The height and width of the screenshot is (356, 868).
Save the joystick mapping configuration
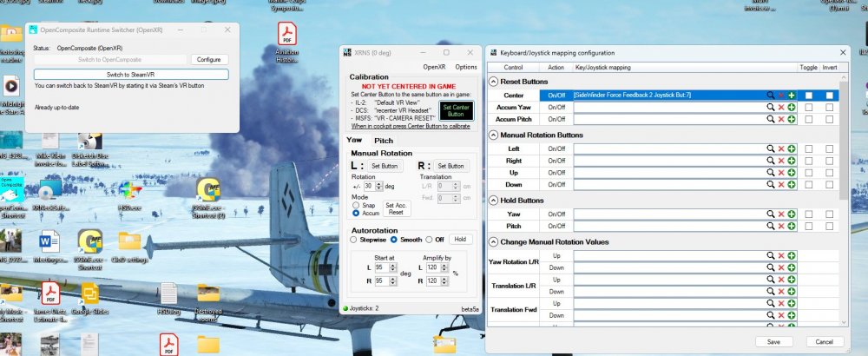click(773, 341)
